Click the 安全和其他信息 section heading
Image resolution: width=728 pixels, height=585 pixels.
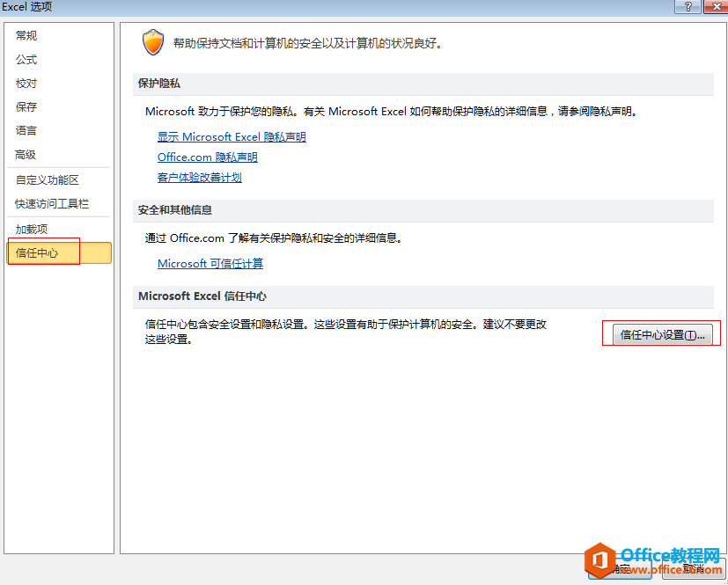click(x=175, y=210)
